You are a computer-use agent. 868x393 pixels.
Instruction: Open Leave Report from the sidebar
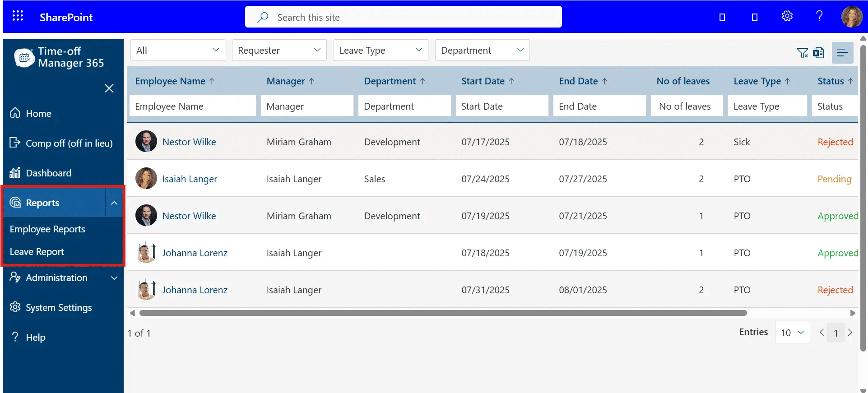(x=37, y=252)
